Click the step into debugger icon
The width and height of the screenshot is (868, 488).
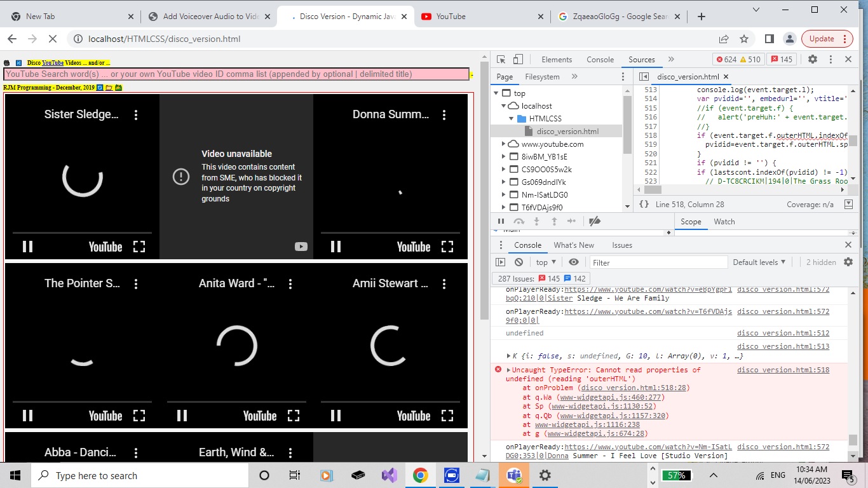pyautogui.click(x=536, y=221)
